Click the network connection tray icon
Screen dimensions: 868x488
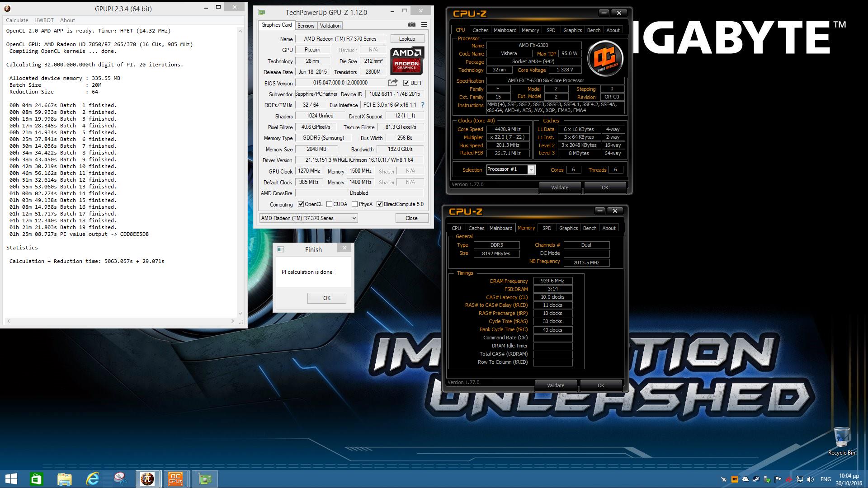click(x=799, y=479)
